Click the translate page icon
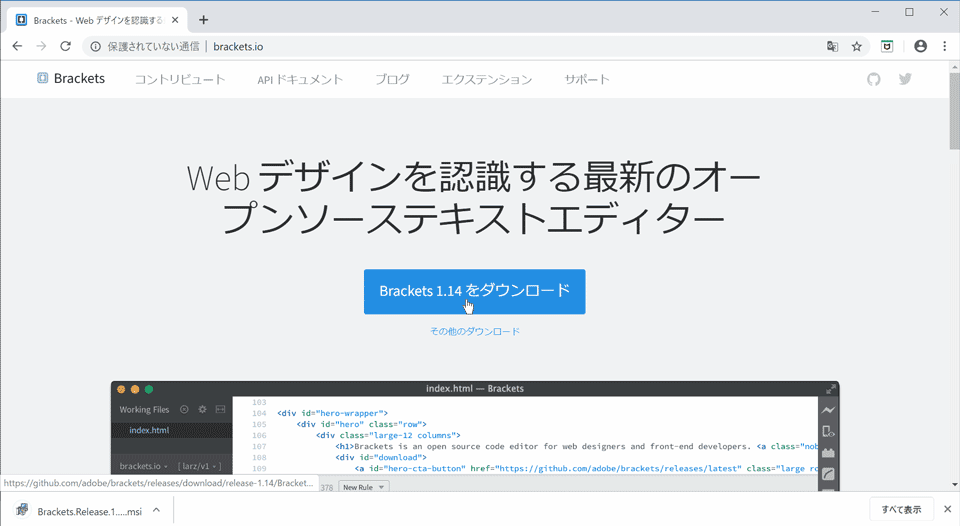Viewport: 960px width, 526px height. tap(832, 47)
